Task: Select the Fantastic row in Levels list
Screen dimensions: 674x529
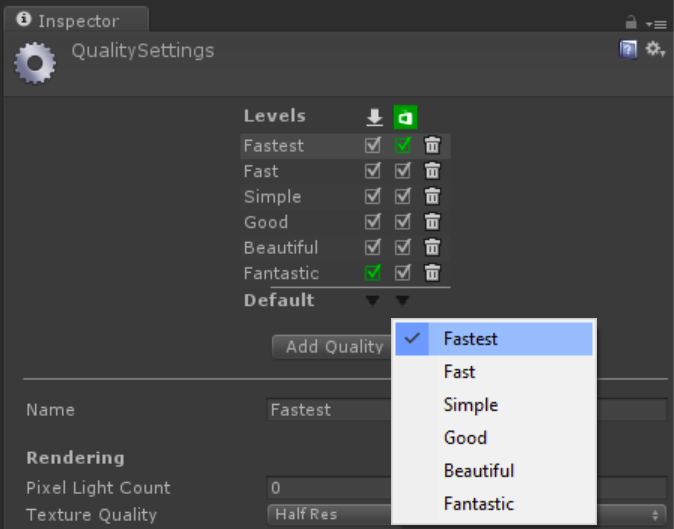Action: pos(345,273)
